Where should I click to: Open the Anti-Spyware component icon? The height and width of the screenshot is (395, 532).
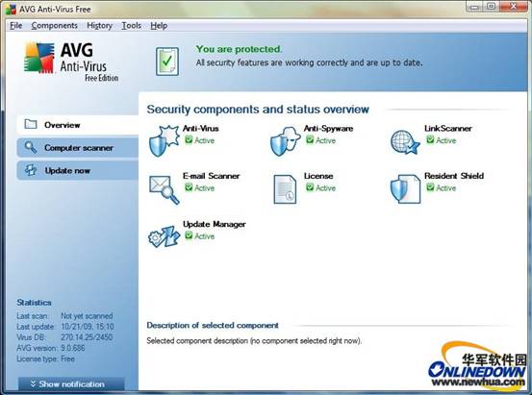[285, 141]
